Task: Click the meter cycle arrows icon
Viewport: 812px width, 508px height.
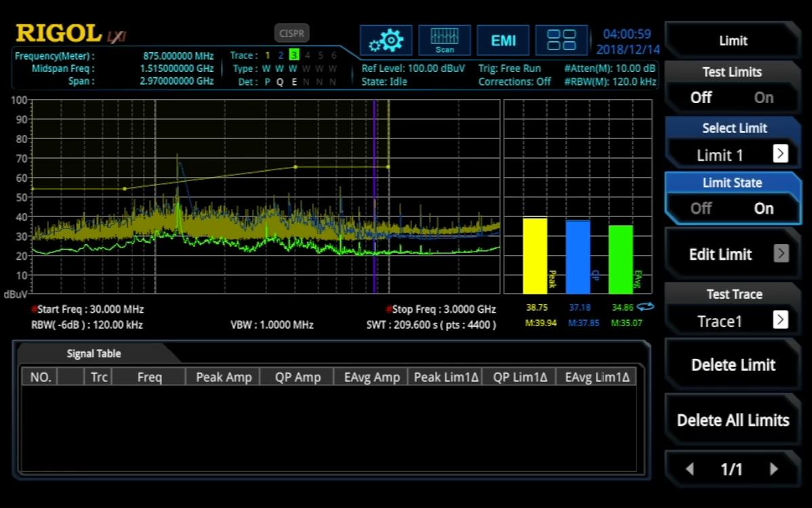Action: (x=645, y=307)
